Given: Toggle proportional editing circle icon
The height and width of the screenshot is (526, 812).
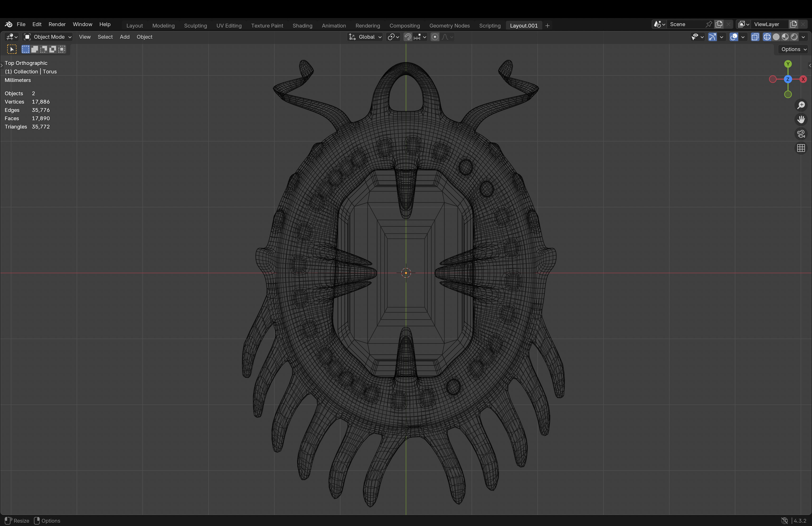Looking at the screenshot, I should coord(435,37).
